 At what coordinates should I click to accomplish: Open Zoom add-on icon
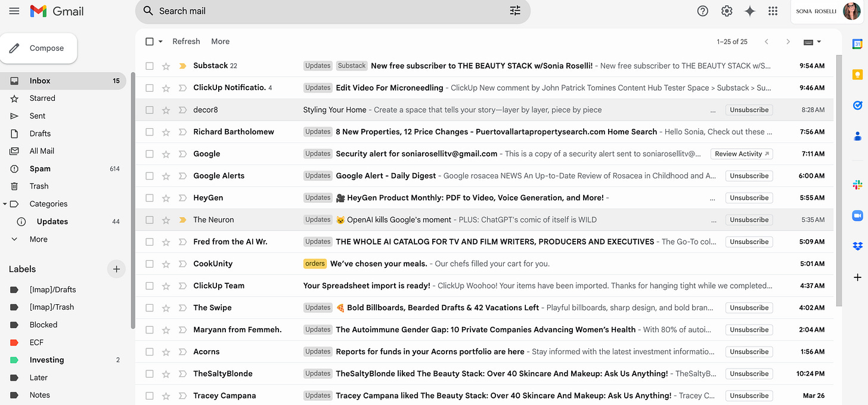click(857, 215)
